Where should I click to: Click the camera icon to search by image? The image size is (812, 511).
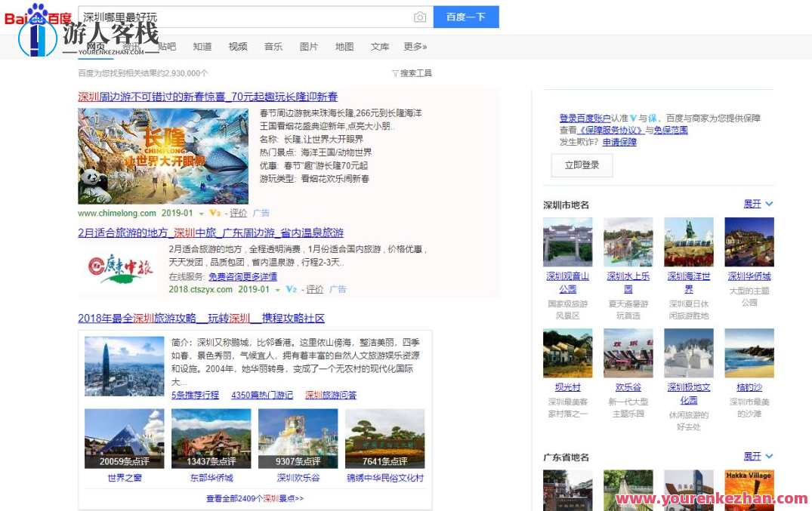pyautogui.click(x=420, y=17)
